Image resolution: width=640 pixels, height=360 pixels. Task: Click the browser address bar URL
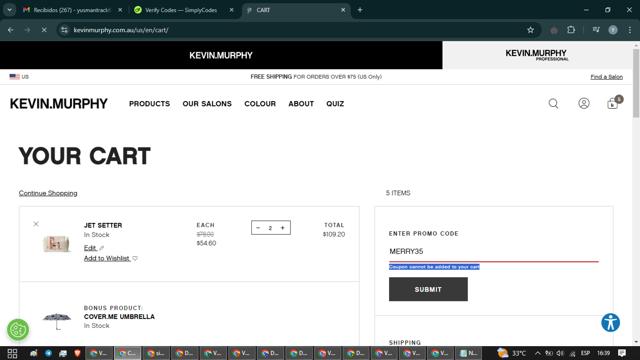point(121,30)
